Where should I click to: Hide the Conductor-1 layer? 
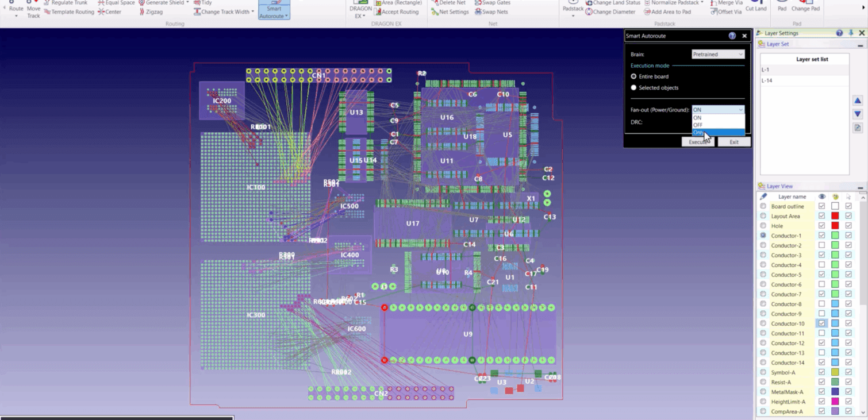822,236
